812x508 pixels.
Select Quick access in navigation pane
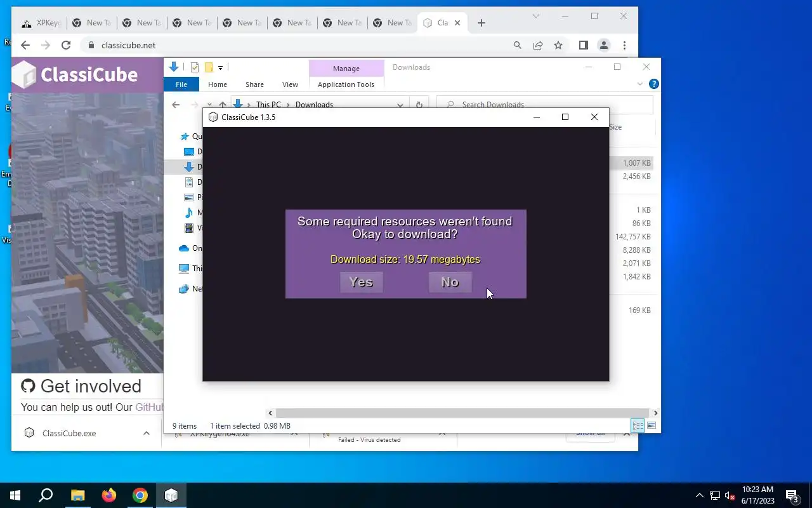(191, 137)
